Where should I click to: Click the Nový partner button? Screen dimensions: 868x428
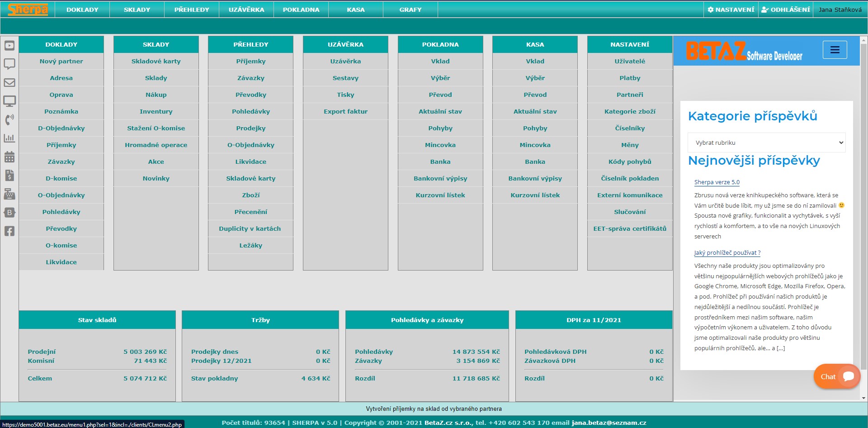pyautogui.click(x=61, y=61)
